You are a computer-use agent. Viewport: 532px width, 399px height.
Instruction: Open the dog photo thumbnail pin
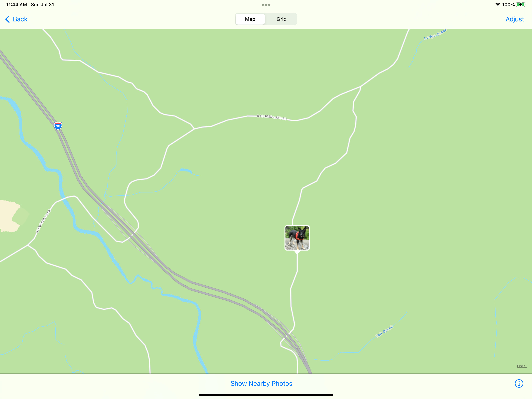[x=297, y=238]
